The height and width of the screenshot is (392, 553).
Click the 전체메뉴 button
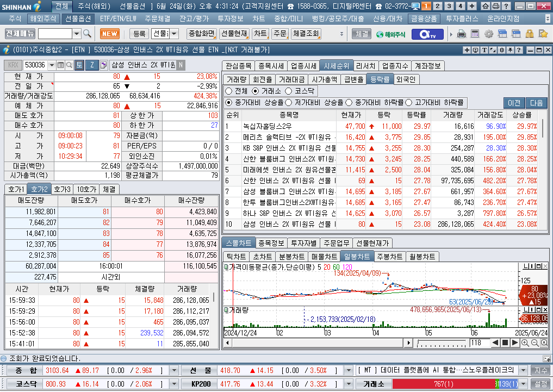[20, 34]
